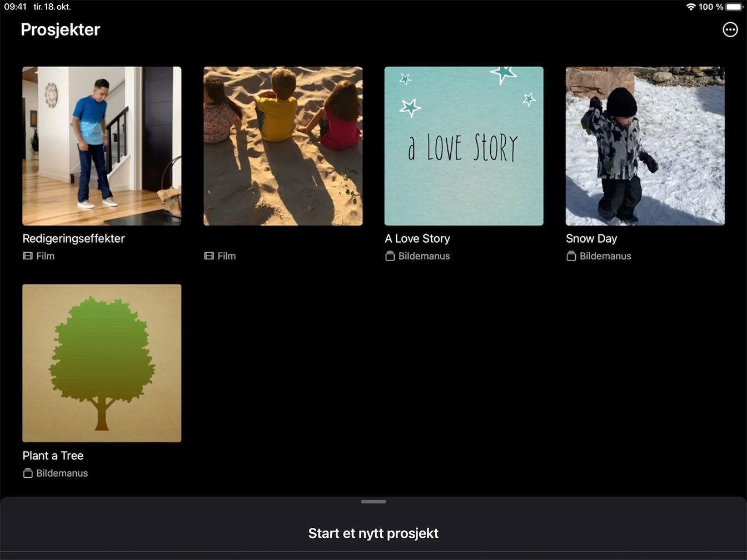Select the A Love Story title text
The image size is (747, 560).
click(x=417, y=238)
